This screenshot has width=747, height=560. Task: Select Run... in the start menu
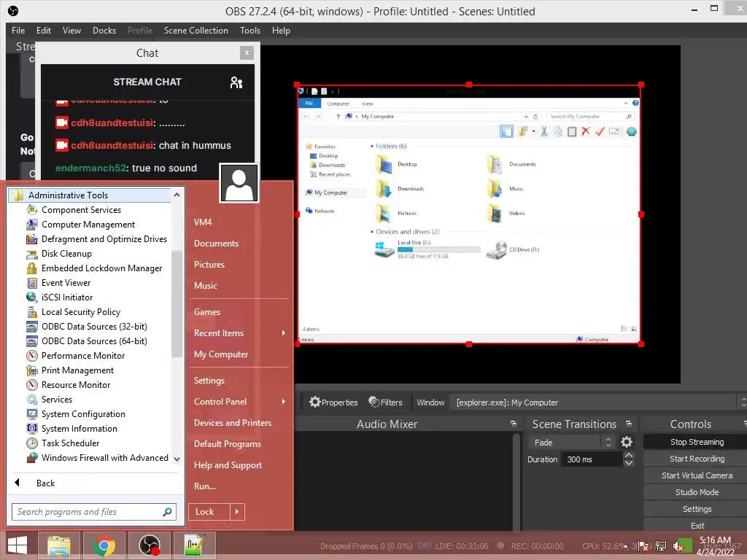205,486
